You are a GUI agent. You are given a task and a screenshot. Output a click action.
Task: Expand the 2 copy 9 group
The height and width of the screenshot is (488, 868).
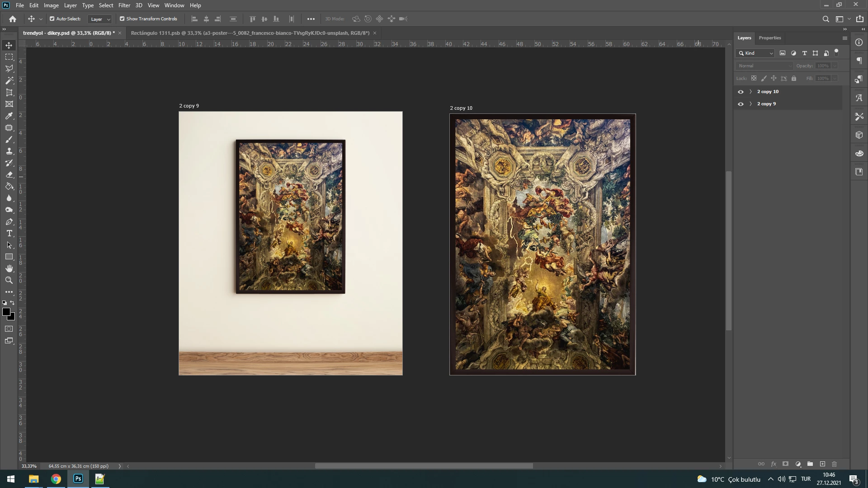point(751,104)
